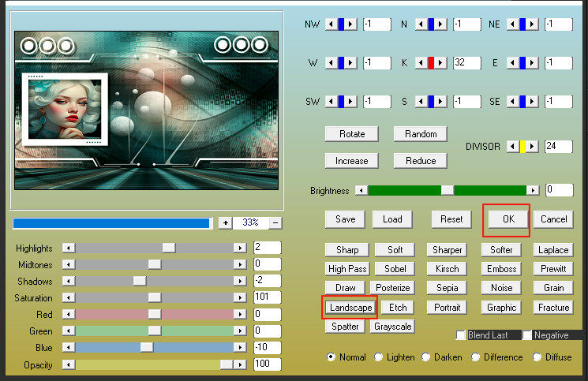This screenshot has height=381, width=588.
Task: Select the Lighten blend mode radio
Action: coord(379,357)
